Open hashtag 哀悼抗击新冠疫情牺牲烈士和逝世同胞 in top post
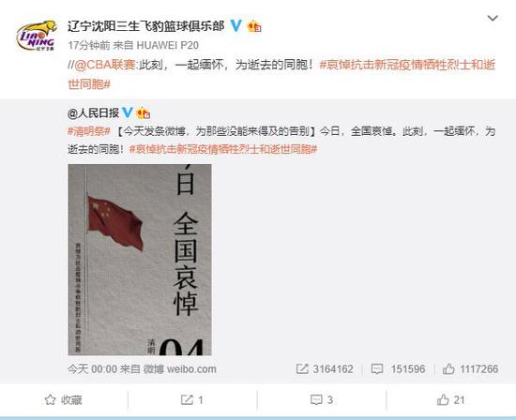Screen dimensions: 516x420 [281, 75]
